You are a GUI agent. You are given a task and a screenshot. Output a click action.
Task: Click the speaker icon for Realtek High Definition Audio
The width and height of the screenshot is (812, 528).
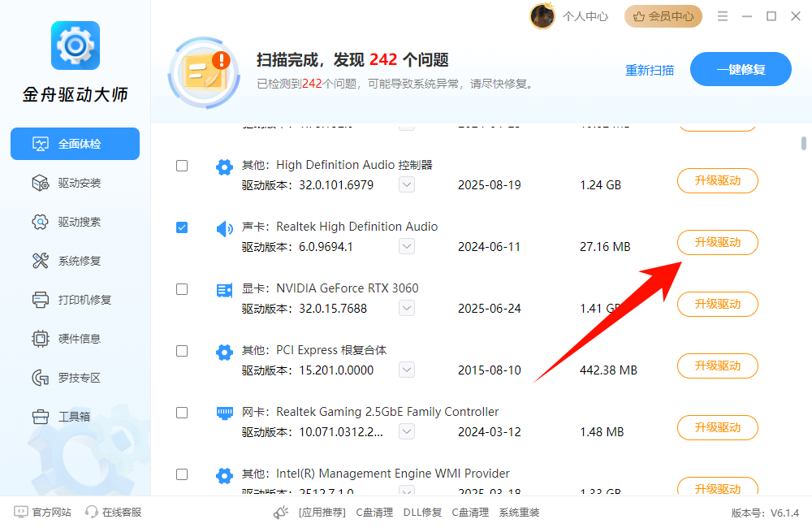point(224,228)
